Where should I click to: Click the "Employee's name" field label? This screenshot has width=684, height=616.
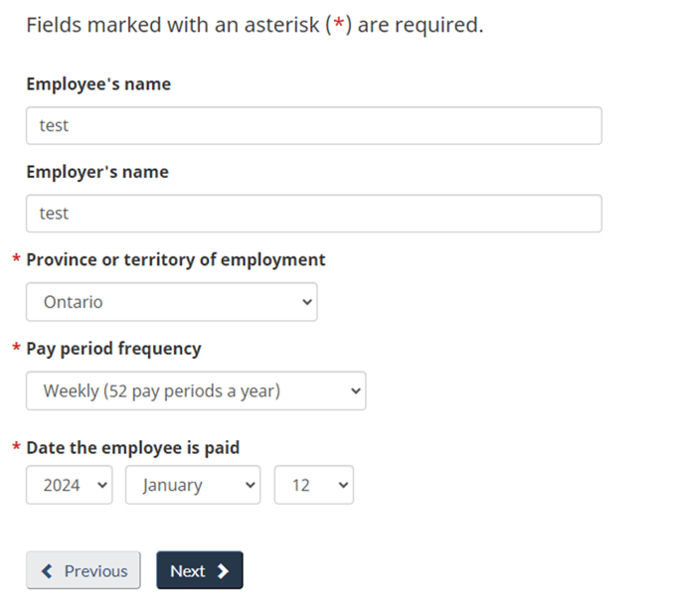click(98, 84)
